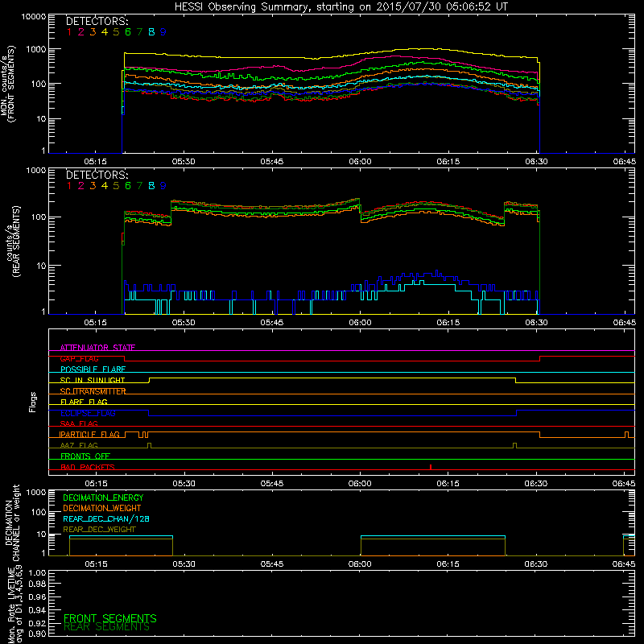Click the GAP_FLAG label
The height and width of the screenshot is (644, 644).
coord(79,358)
